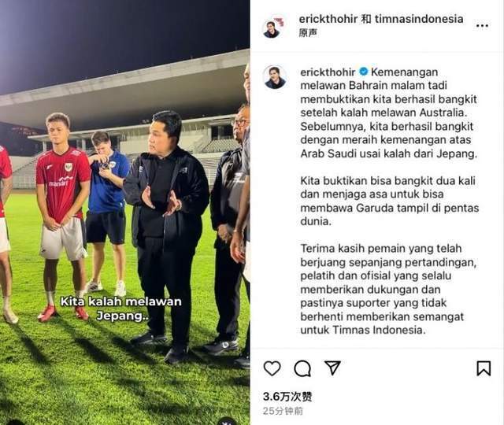
Task: Open the 原声 original audio link
Action: 308,33
